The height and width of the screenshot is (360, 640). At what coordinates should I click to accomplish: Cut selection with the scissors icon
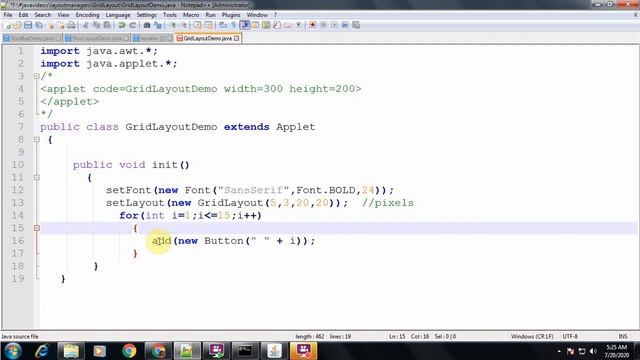click(86, 25)
